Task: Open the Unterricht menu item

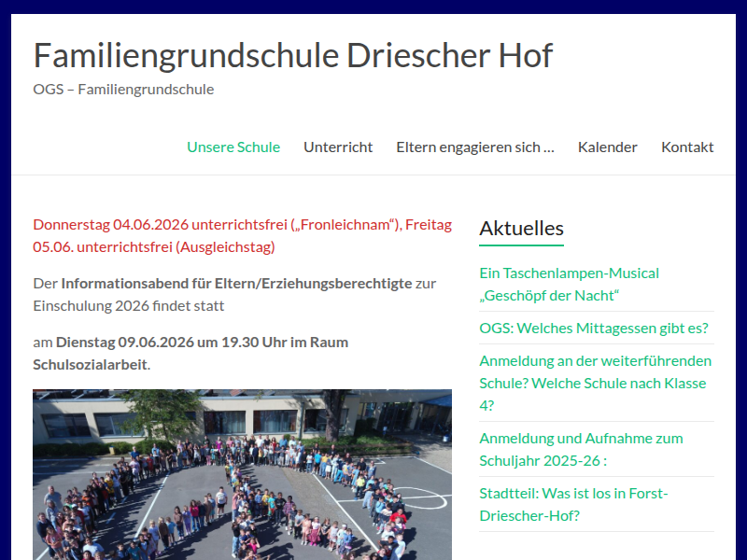Action: click(338, 147)
